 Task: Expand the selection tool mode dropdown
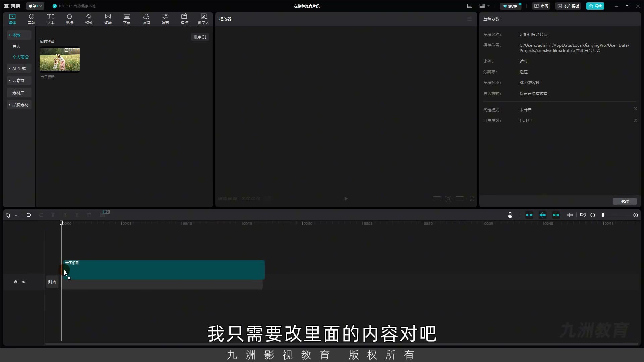tap(16, 215)
